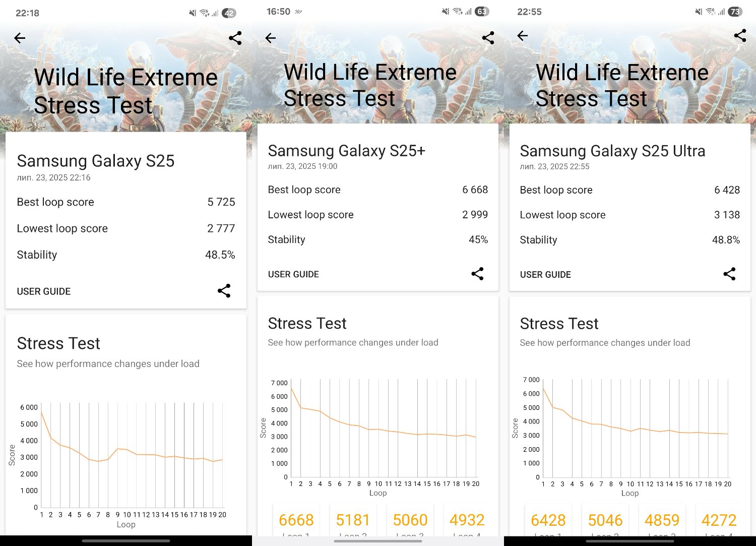This screenshot has height=546, width=756.
Task: Tap battery indicator showing 42
Action: (229, 13)
